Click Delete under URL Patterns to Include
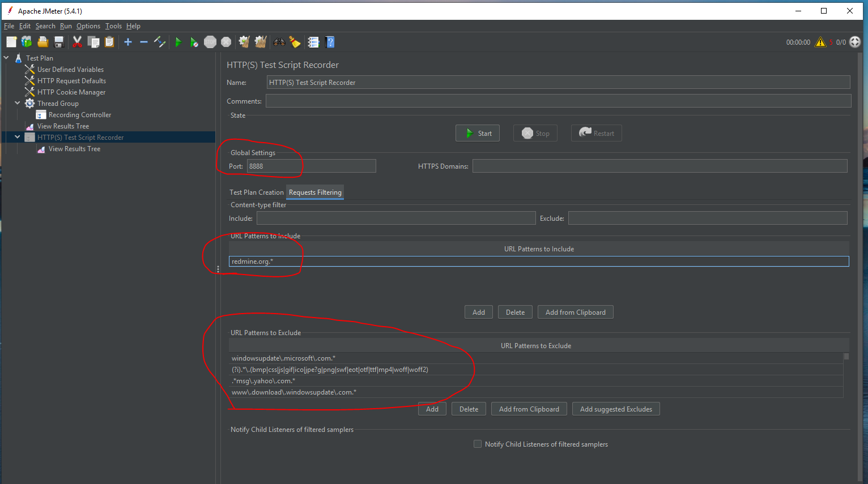 click(x=516, y=312)
